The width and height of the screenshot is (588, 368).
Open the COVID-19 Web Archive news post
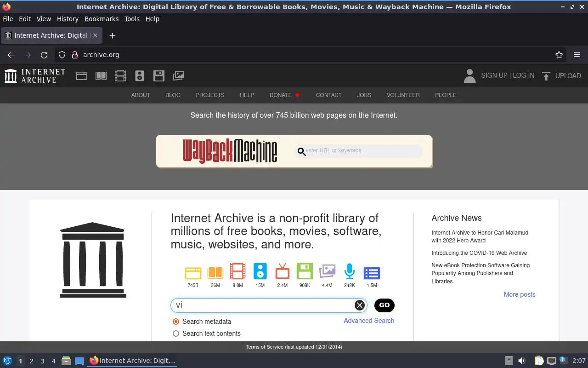coord(479,253)
